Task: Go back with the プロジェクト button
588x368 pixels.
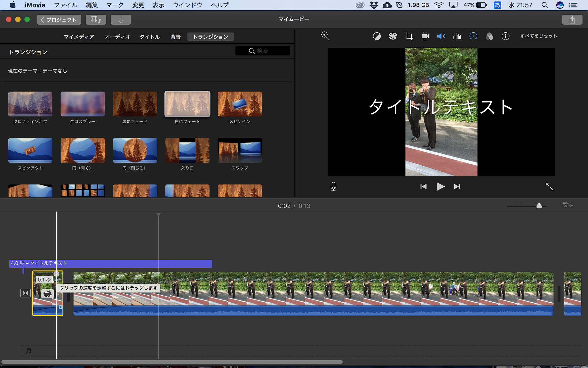Action: pyautogui.click(x=59, y=20)
